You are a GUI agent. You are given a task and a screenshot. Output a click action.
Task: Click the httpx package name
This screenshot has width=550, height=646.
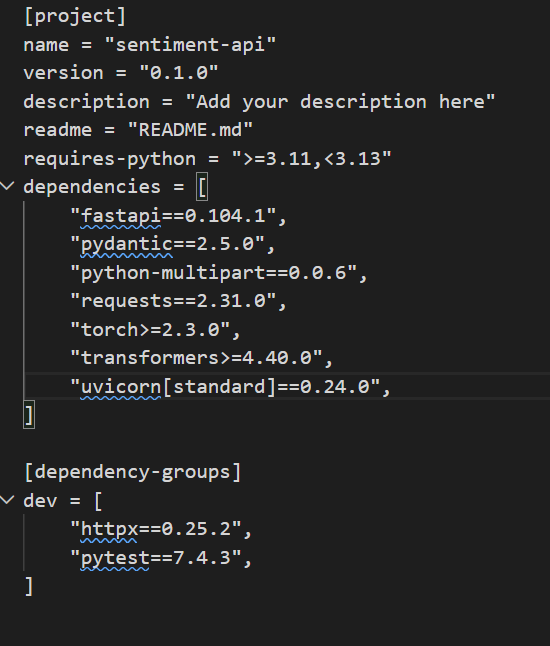pyautogui.click(x=109, y=529)
